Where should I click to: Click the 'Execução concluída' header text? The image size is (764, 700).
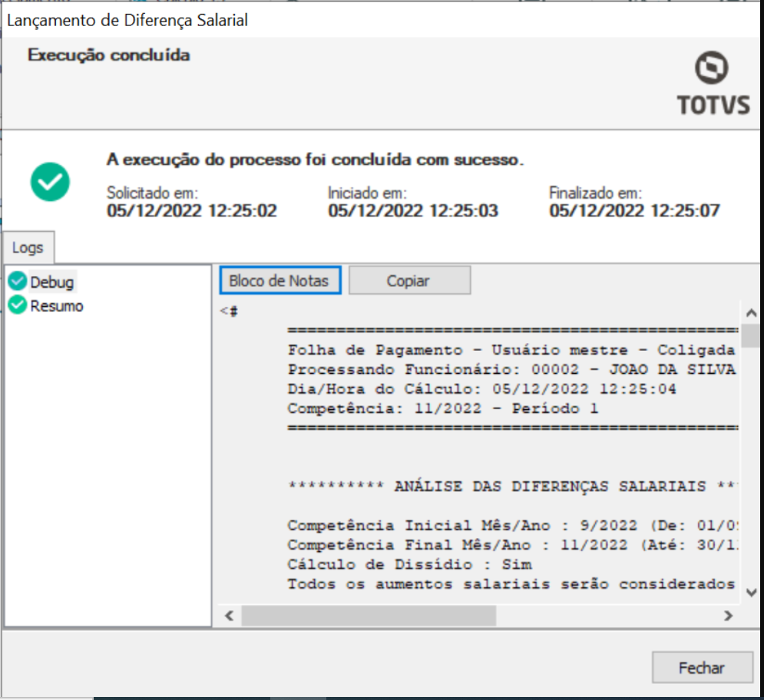pos(109,55)
